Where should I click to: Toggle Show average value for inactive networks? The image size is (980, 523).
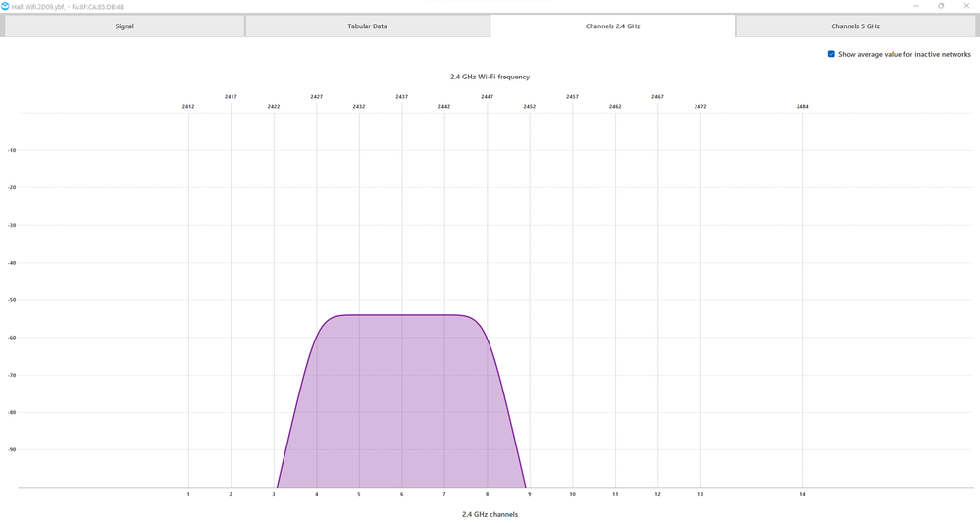coord(831,55)
